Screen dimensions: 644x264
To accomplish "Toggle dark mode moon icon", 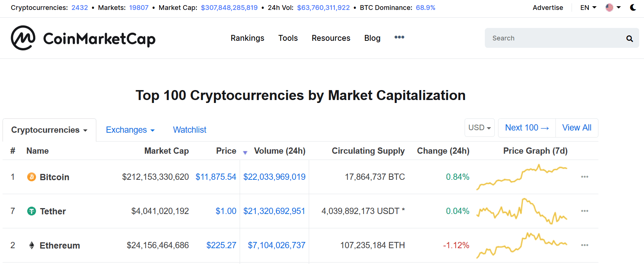I will click(x=633, y=7).
